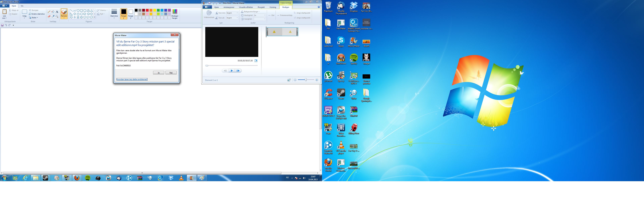The width and height of the screenshot is (644, 200).
Task: Save via Paint quick access toolbar
Action: (x=2, y=25)
